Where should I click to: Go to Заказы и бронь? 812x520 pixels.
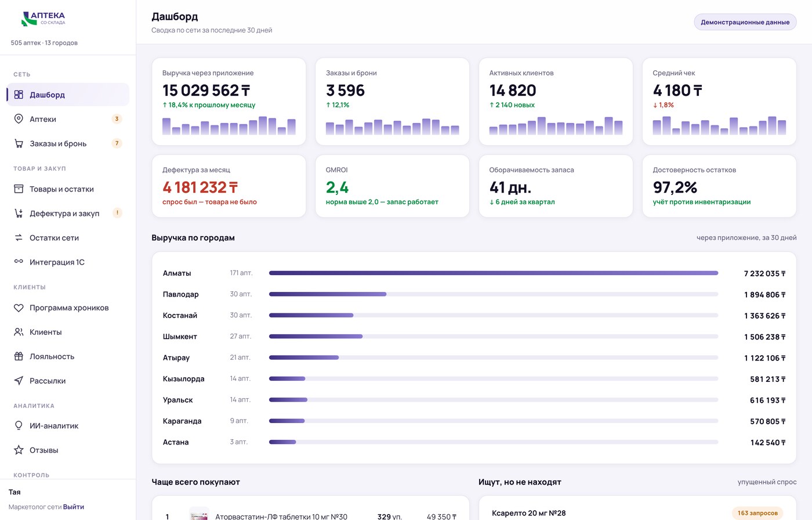pos(68,143)
